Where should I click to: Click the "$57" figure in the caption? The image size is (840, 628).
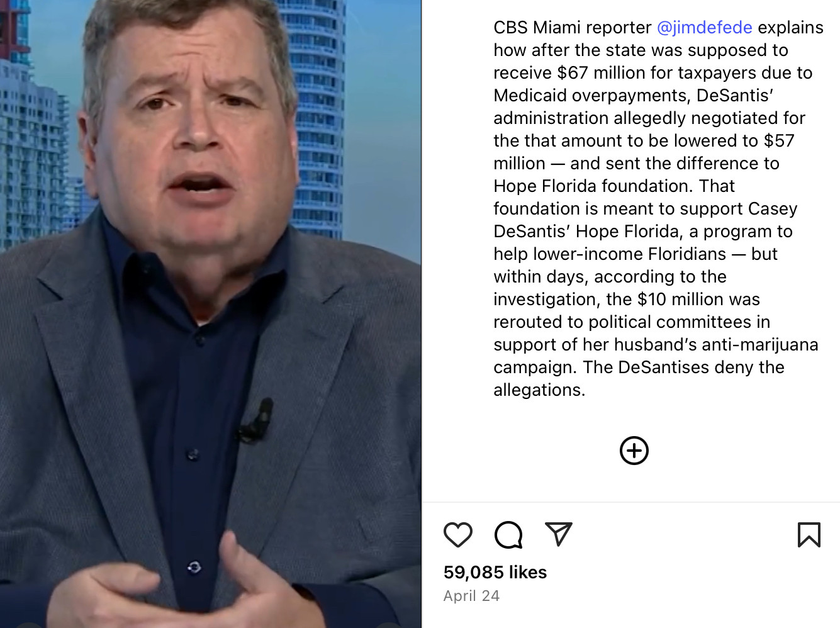pyautogui.click(x=779, y=141)
